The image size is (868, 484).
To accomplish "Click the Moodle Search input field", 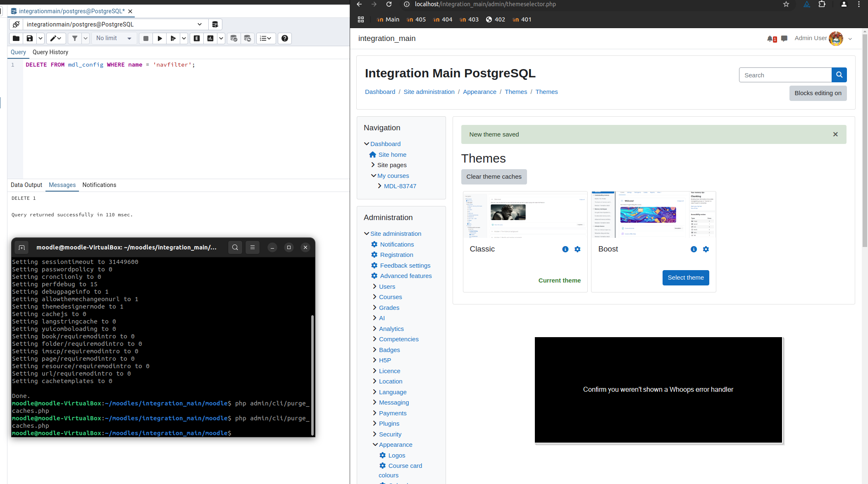I will 785,75.
